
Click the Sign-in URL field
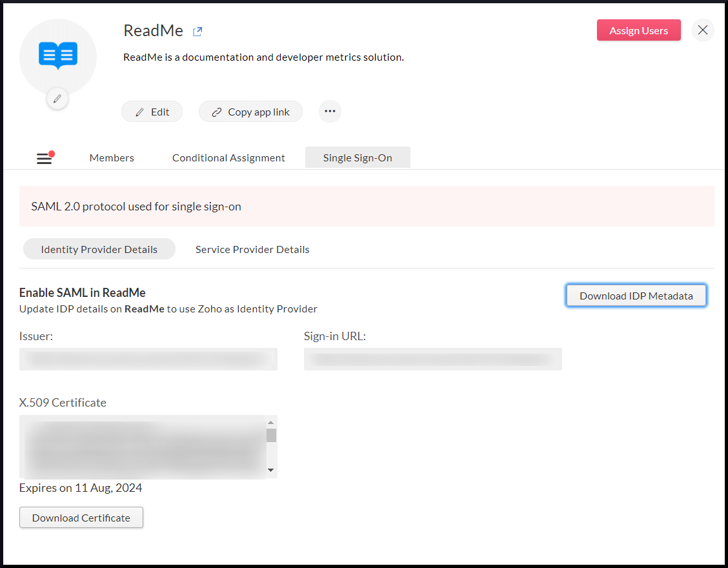pos(432,359)
